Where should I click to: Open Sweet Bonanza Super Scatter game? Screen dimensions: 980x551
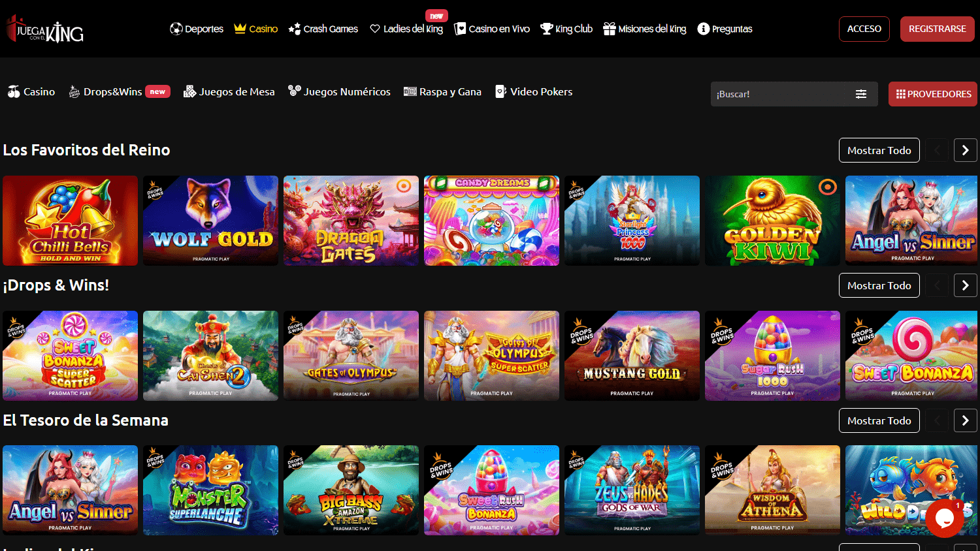pos(70,356)
